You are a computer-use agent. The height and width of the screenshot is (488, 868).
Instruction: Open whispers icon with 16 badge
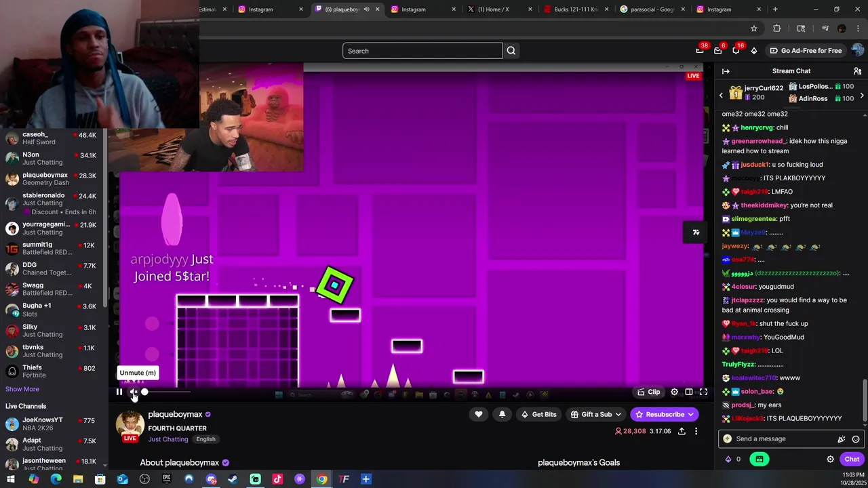click(736, 51)
